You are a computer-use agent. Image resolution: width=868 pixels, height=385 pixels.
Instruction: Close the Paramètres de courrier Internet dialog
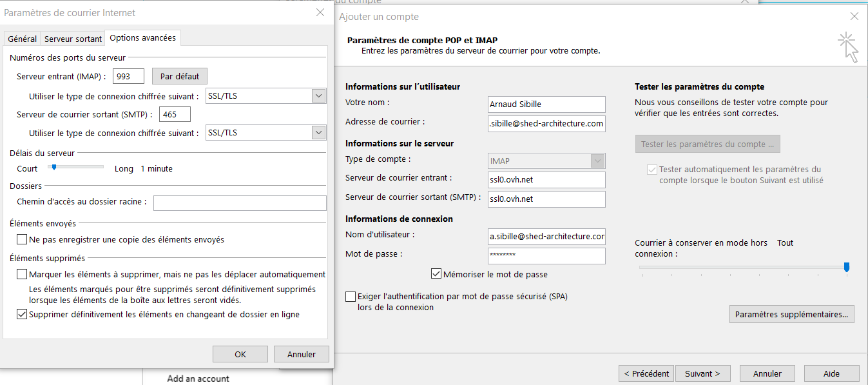[320, 13]
